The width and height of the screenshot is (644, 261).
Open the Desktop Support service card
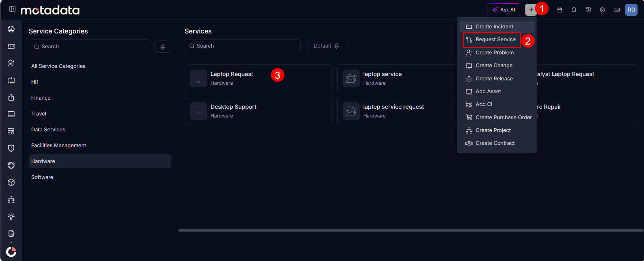(x=258, y=111)
